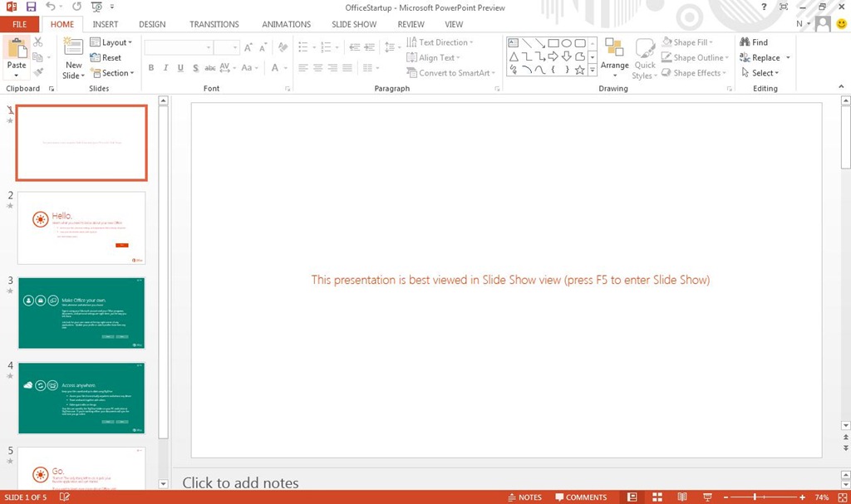Click the smiley feedback icon
Screen dimensions: 851x504
[841, 24]
